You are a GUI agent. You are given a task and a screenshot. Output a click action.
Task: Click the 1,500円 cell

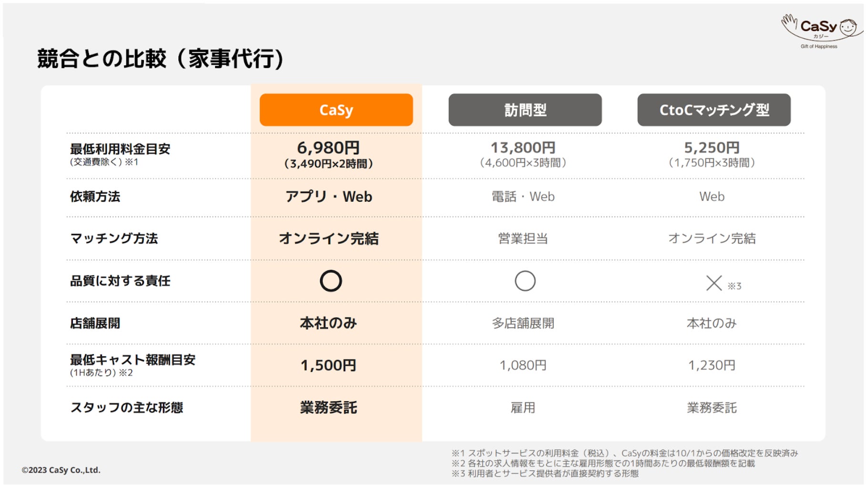(x=328, y=366)
